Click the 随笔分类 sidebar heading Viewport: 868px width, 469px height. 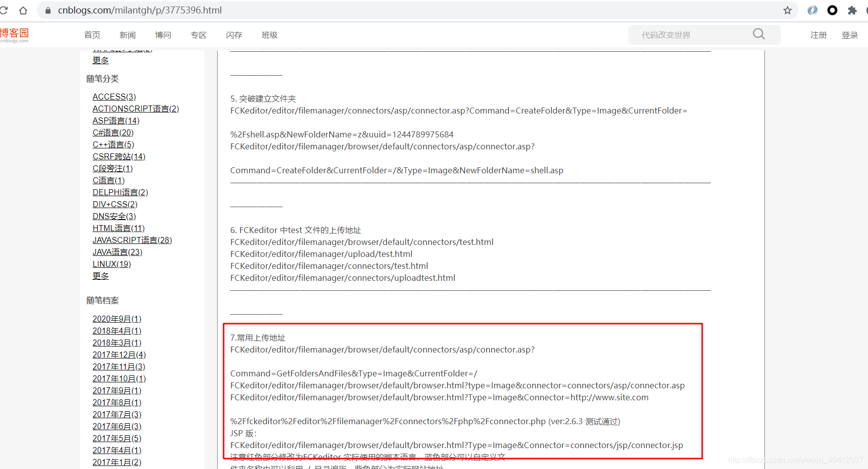102,79
